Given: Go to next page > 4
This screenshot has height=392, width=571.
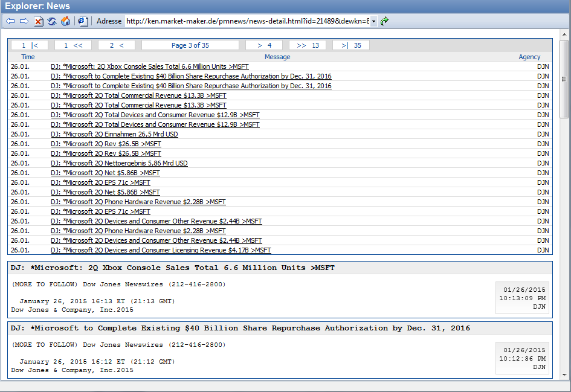Looking at the screenshot, I should (264, 45).
